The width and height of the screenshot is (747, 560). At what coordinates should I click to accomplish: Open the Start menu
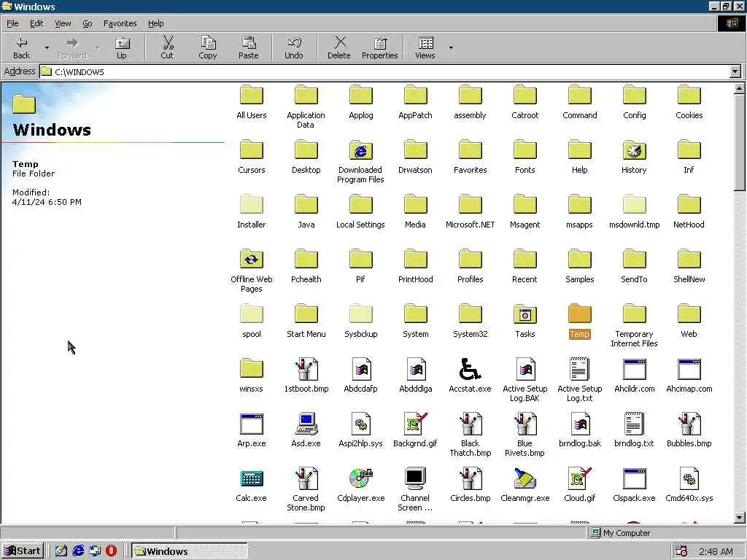click(23, 551)
